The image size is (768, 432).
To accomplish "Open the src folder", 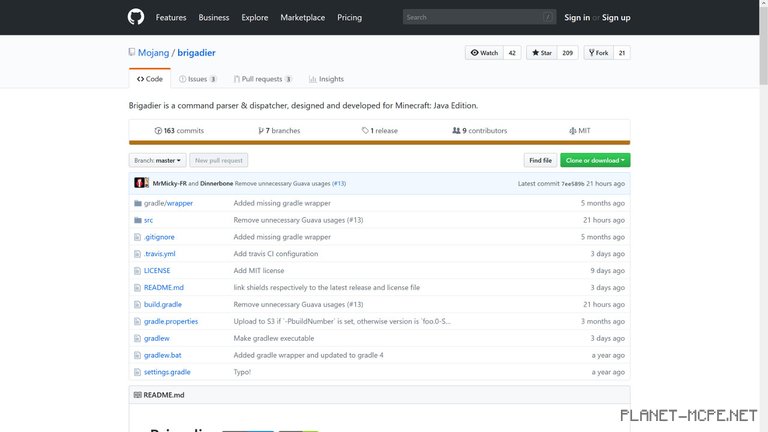I will click(x=148, y=220).
